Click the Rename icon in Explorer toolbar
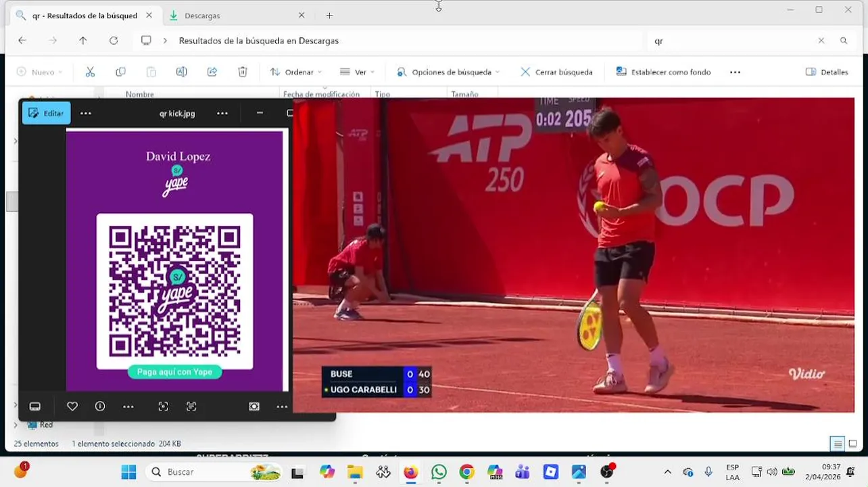 [x=181, y=72]
